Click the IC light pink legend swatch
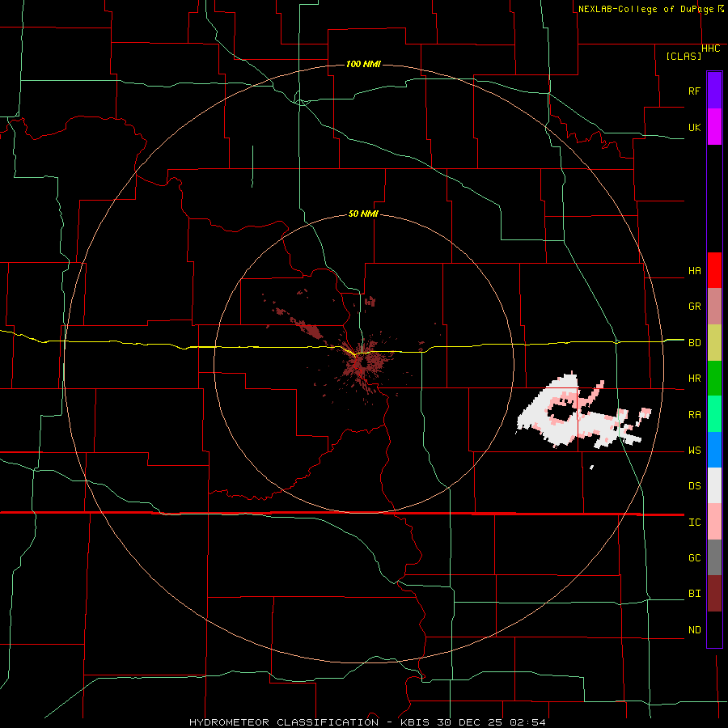 tap(714, 522)
